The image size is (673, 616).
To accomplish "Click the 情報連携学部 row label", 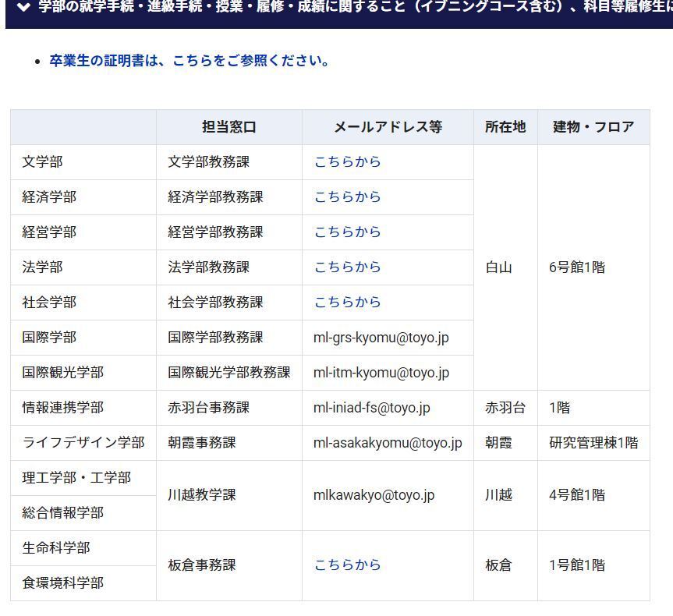I will [x=62, y=408].
